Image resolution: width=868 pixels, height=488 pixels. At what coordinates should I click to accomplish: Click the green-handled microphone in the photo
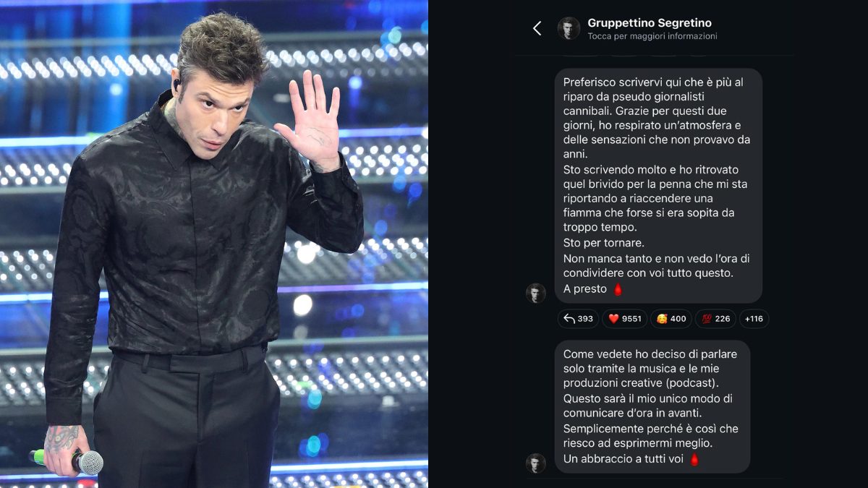coord(67,461)
